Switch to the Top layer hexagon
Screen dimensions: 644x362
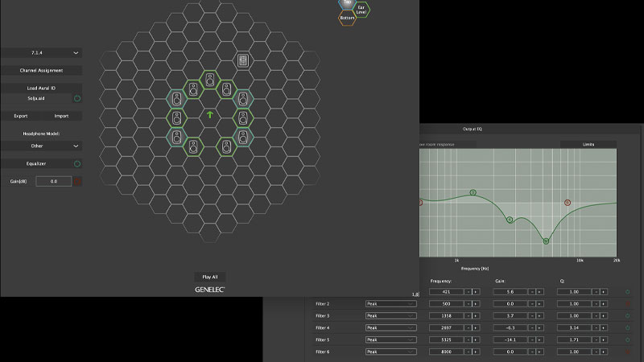(347, 3)
